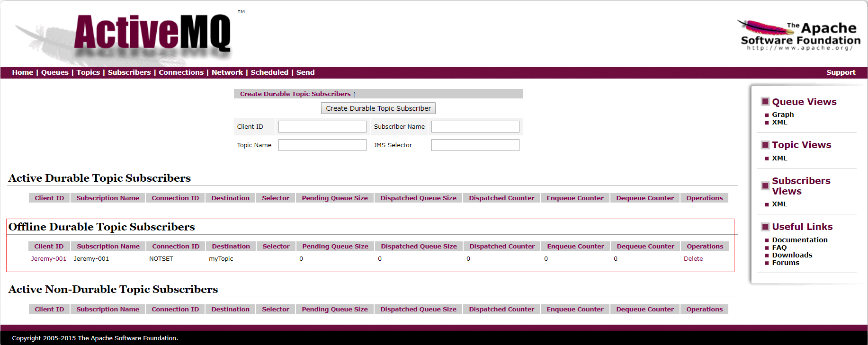Open the Queue Views XML link

pyautogui.click(x=779, y=122)
